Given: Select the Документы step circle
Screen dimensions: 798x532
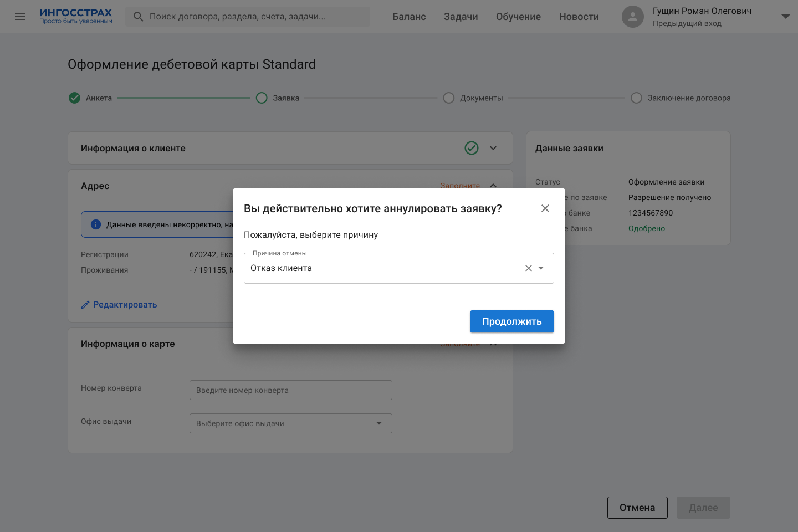Looking at the screenshot, I should click(x=449, y=98).
